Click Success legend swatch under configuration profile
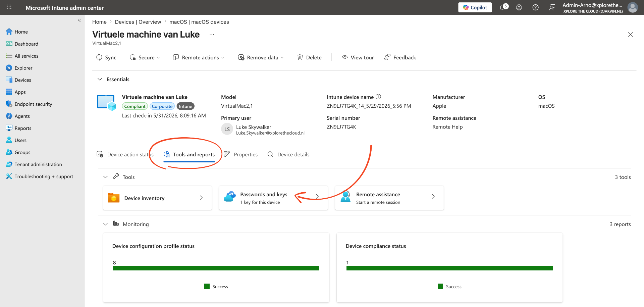This screenshot has width=644, height=307. (207, 286)
